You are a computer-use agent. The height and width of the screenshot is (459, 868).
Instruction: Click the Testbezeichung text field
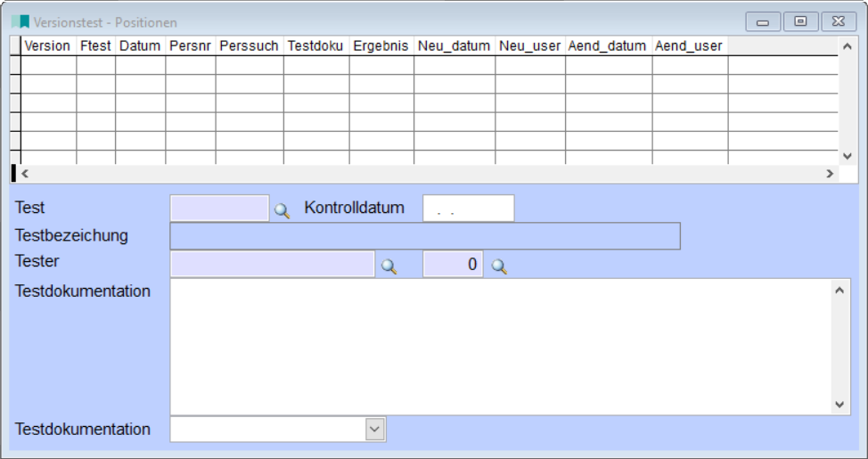(x=425, y=236)
